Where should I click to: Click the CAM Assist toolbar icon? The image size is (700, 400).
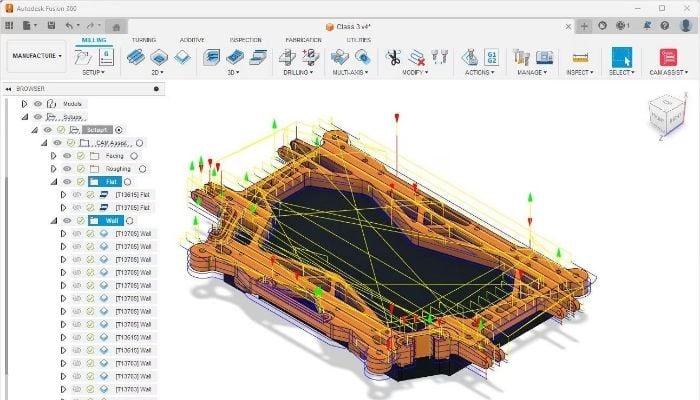[x=667, y=57]
